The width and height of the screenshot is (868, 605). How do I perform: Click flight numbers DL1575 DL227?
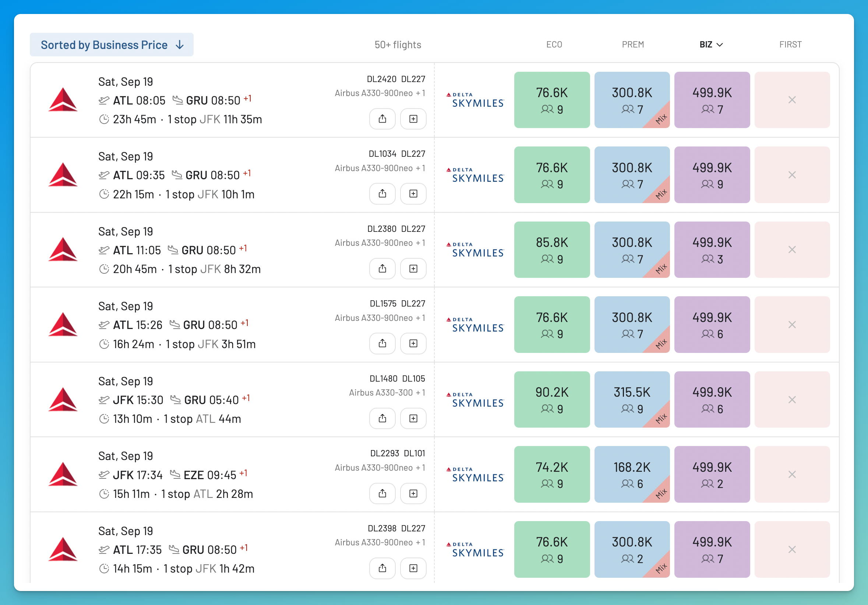pyautogui.click(x=397, y=304)
